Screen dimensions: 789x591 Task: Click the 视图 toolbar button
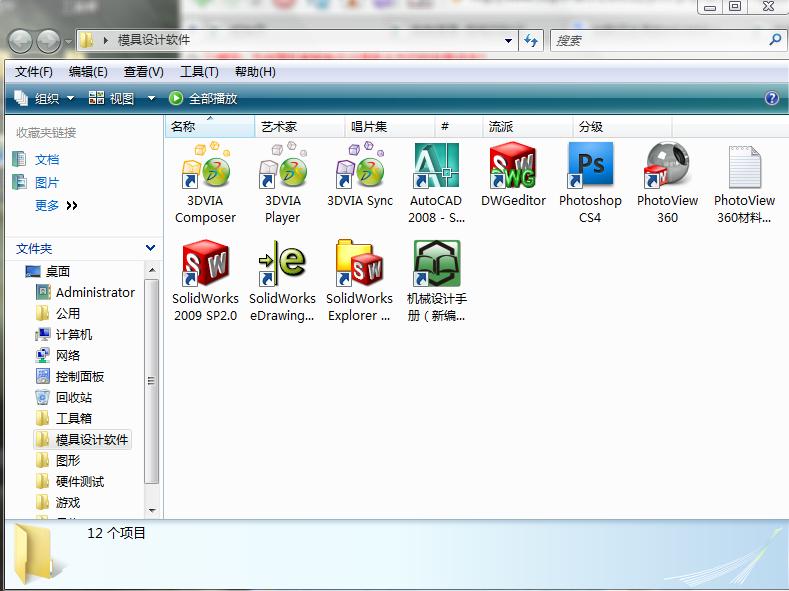point(112,98)
